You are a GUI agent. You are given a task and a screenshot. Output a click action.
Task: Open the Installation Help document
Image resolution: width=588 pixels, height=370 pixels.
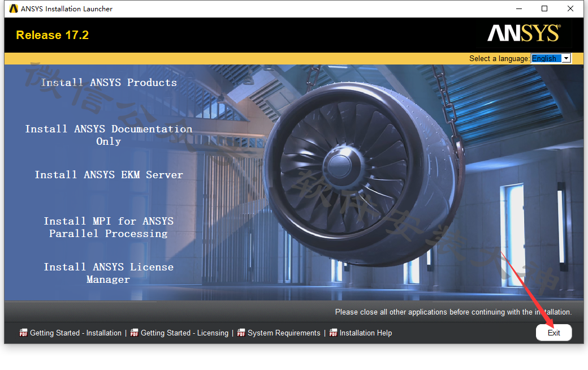click(x=366, y=333)
